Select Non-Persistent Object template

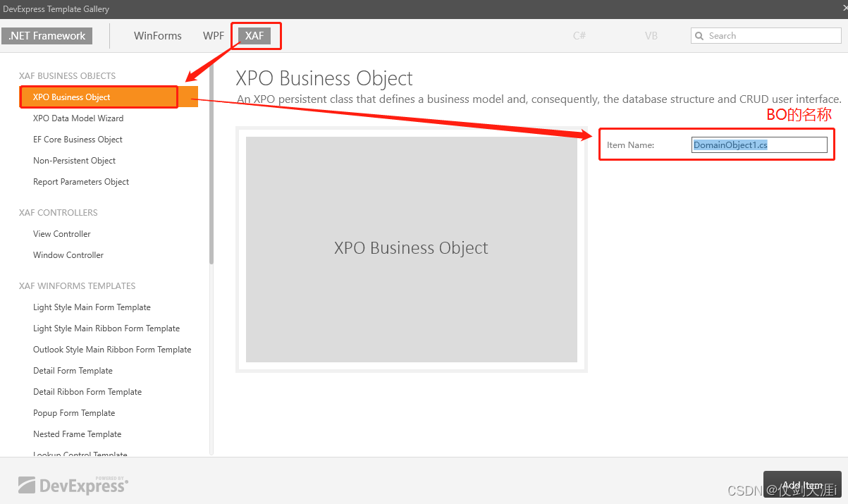[75, 161]
